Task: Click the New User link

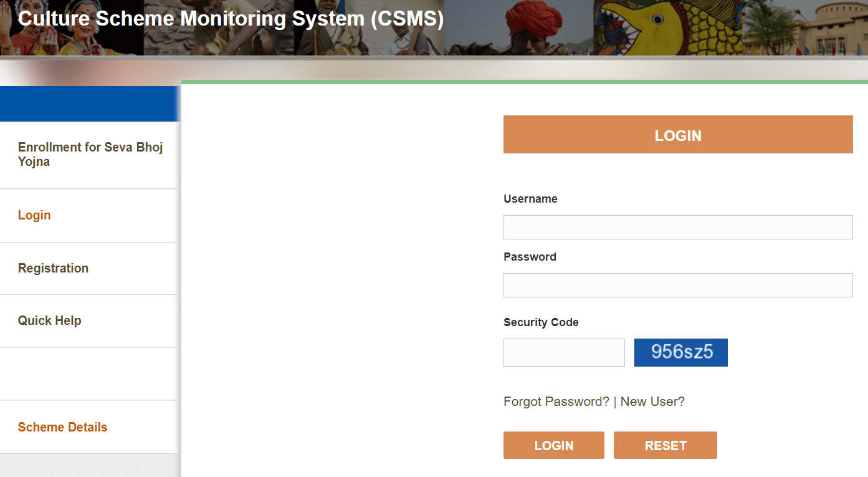Action: pyautogui.click(x=652, y=402)
